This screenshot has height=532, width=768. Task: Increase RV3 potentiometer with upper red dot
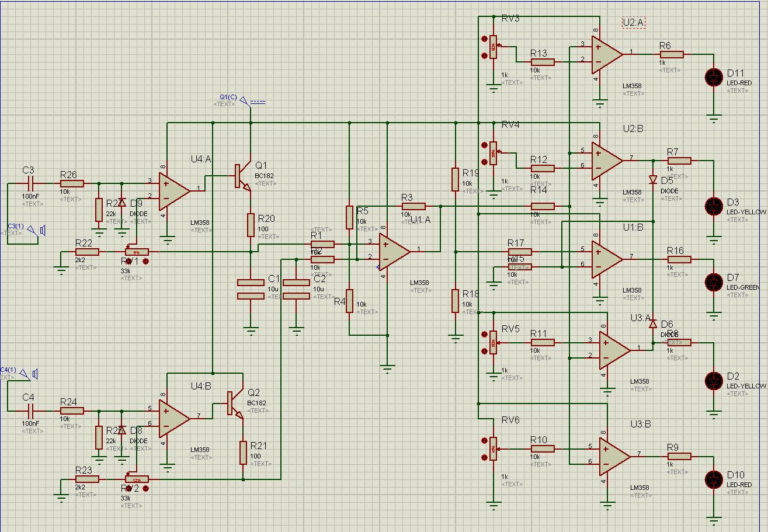[484, 39]
